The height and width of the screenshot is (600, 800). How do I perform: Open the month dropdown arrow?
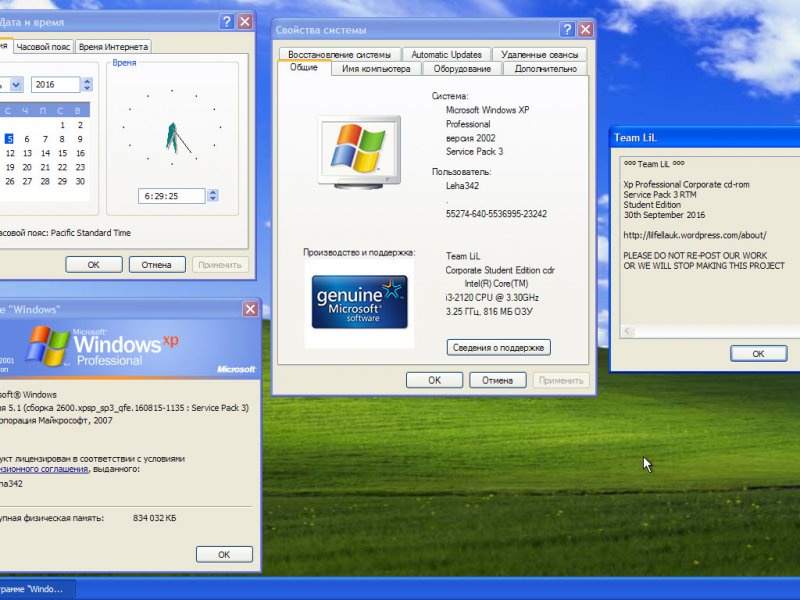[x=17, y=84]
